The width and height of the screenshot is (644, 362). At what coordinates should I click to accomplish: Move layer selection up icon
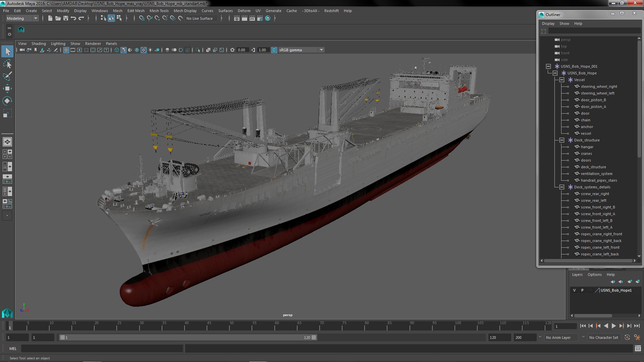click(613, 282)
